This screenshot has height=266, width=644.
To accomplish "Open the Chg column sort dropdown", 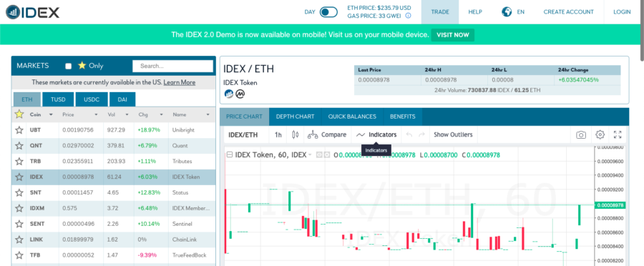I will click(x=161, y=115).
